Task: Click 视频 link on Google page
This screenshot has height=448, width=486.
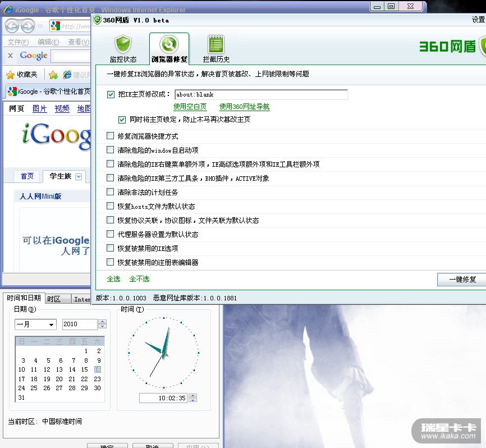Action: [62, 108]
